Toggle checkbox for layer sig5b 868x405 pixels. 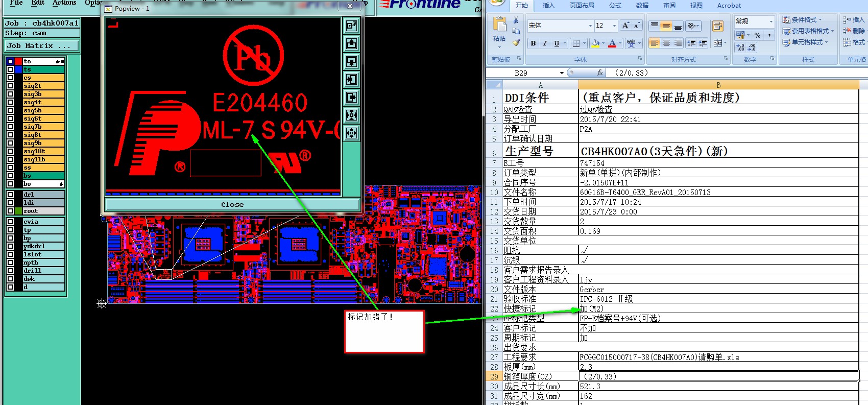coord(10,110)
